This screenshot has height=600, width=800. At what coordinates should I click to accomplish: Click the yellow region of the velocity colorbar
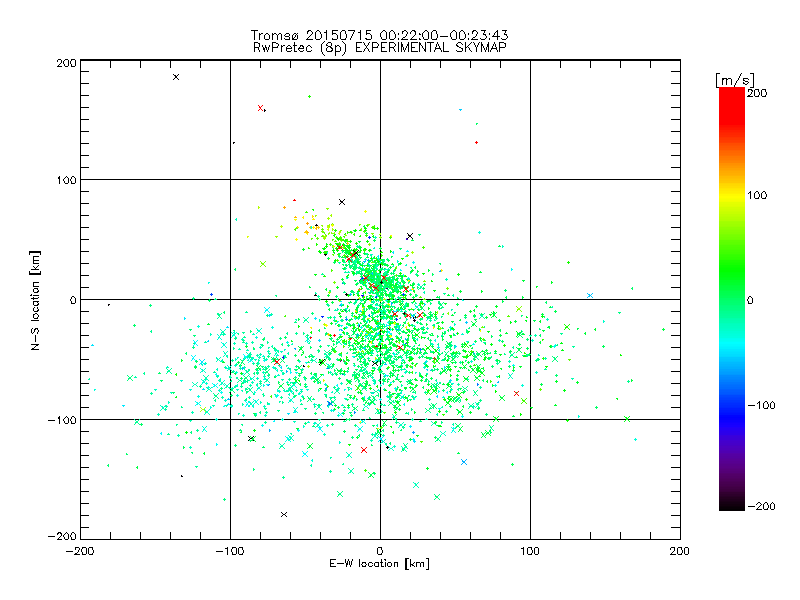coord(732,196)
